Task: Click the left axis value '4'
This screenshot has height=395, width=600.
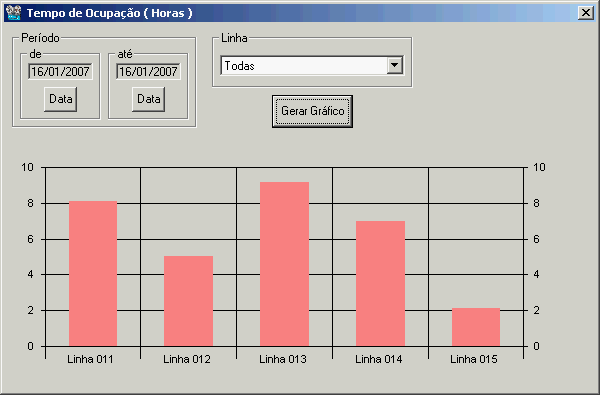Action: click(x=31, y=274)
